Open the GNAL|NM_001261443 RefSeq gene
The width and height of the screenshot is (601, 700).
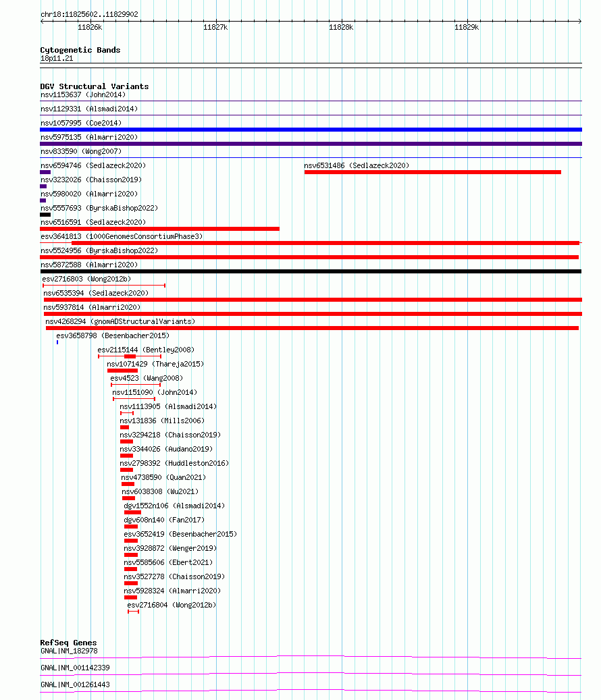75,685
